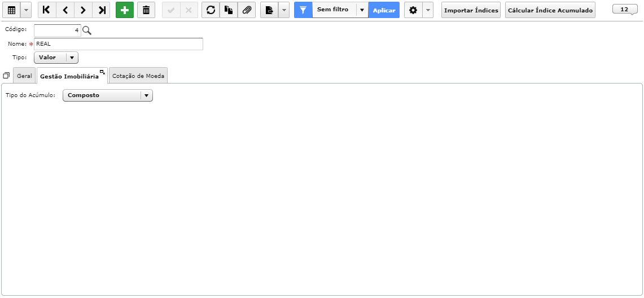Refresh the current record
The image size is (644, 298).
(211, 10)
